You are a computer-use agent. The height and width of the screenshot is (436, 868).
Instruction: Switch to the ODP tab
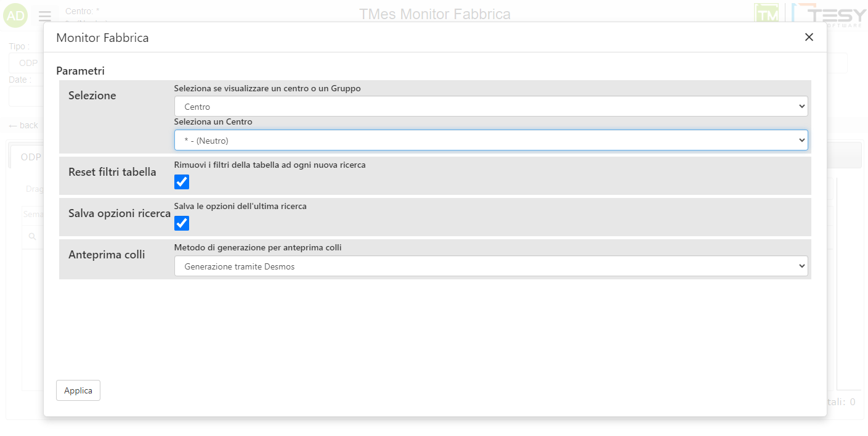pyautogui.click(x=30, y=157)
